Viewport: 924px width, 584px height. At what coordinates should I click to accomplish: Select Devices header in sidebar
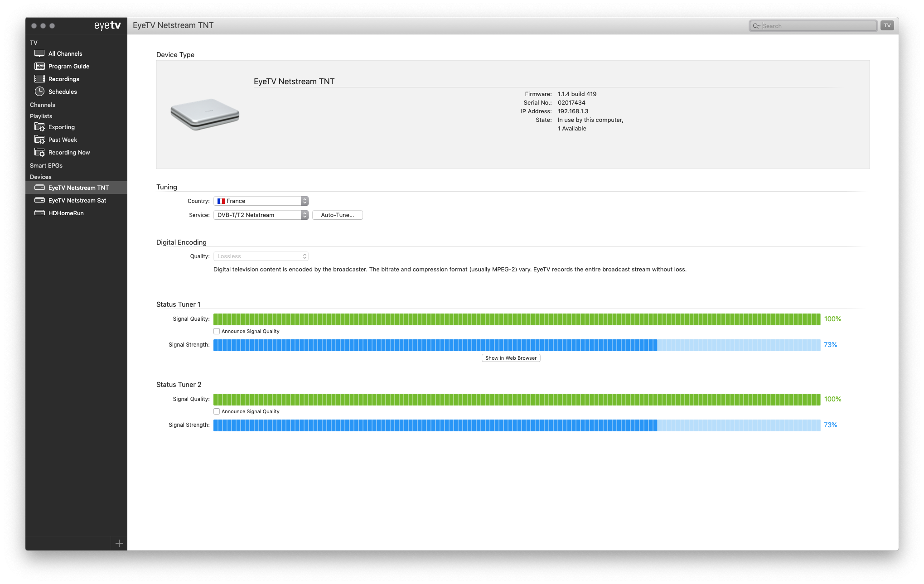pyautogui.click(x=40, y=177)
